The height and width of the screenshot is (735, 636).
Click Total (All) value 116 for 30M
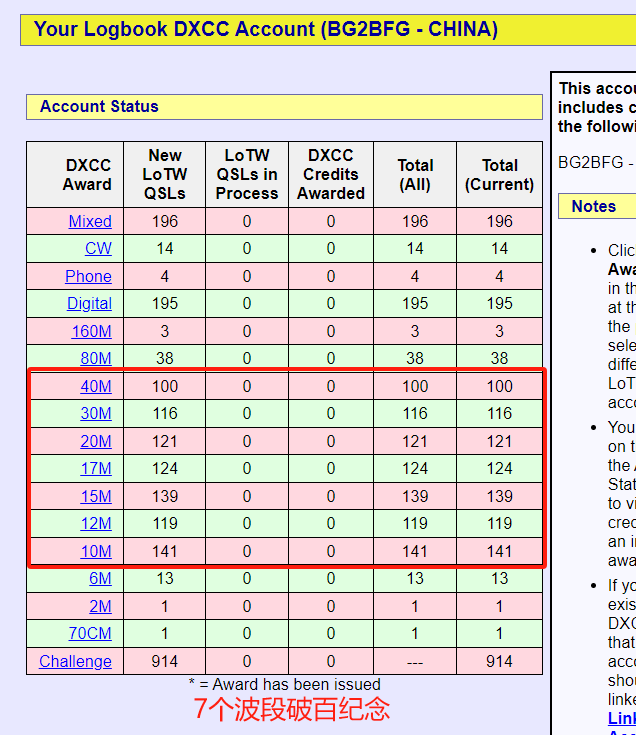pos(415,413)
